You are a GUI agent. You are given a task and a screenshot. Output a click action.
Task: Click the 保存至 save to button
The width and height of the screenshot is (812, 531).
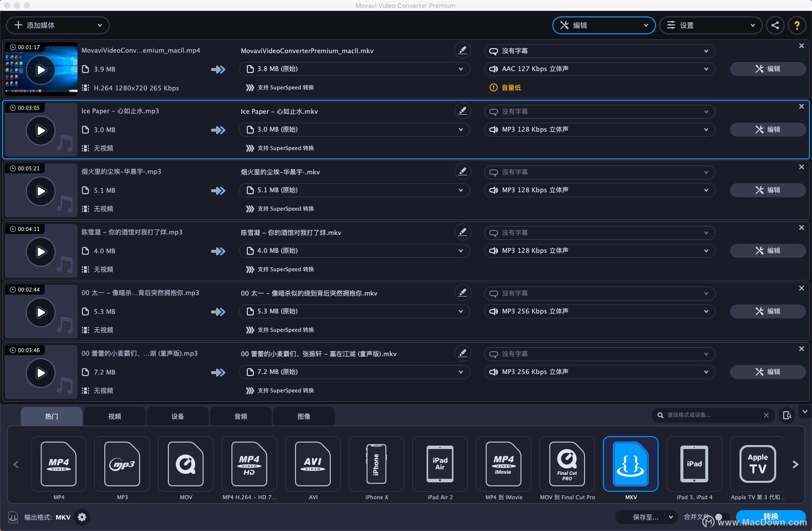point(641,517)
